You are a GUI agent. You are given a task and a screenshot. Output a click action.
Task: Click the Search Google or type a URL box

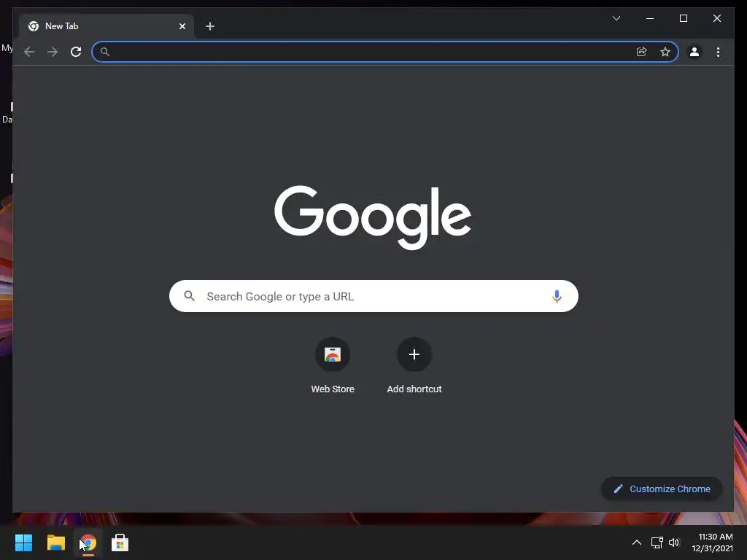point(374,296)
